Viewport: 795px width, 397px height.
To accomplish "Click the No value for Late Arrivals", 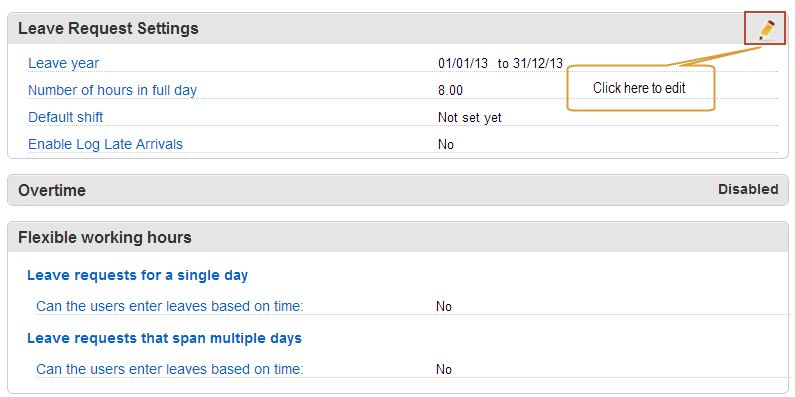I will point(446,145).
